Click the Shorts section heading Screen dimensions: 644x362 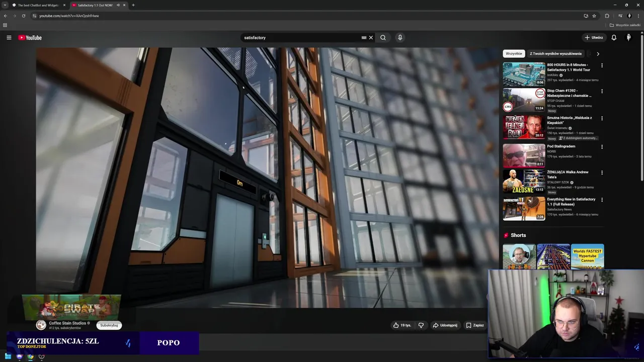pyautogui.click(x=518, y=235)
